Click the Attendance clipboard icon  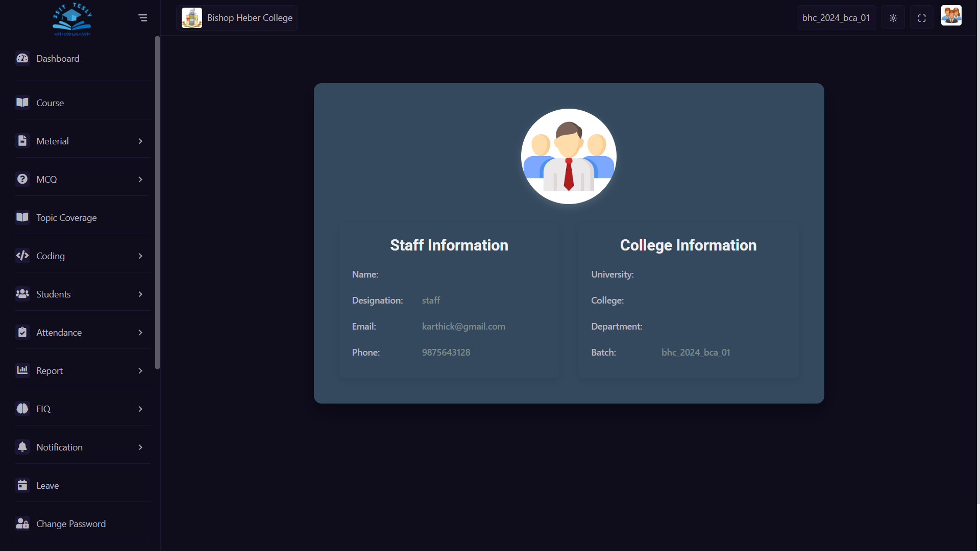(22, 332)
